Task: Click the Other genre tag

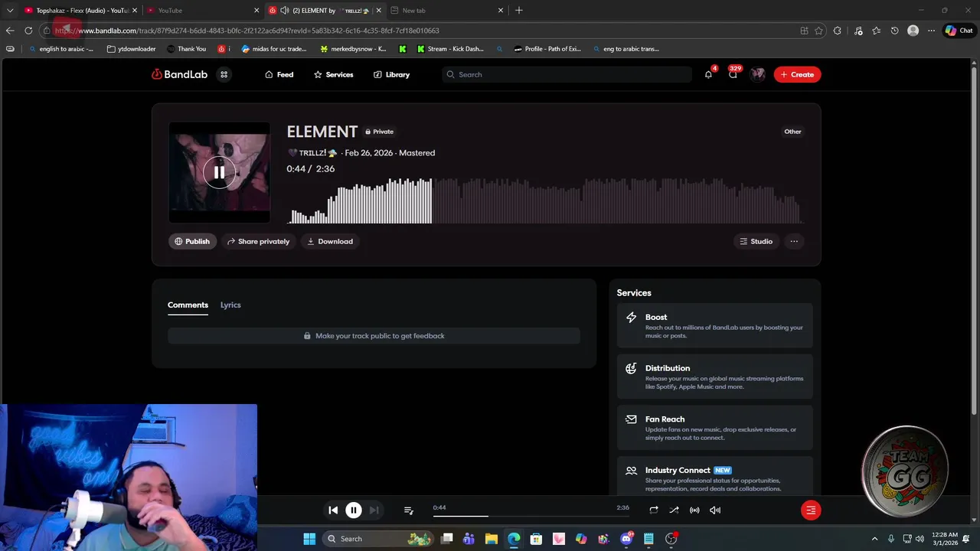Action: click(x=792, y=132)
